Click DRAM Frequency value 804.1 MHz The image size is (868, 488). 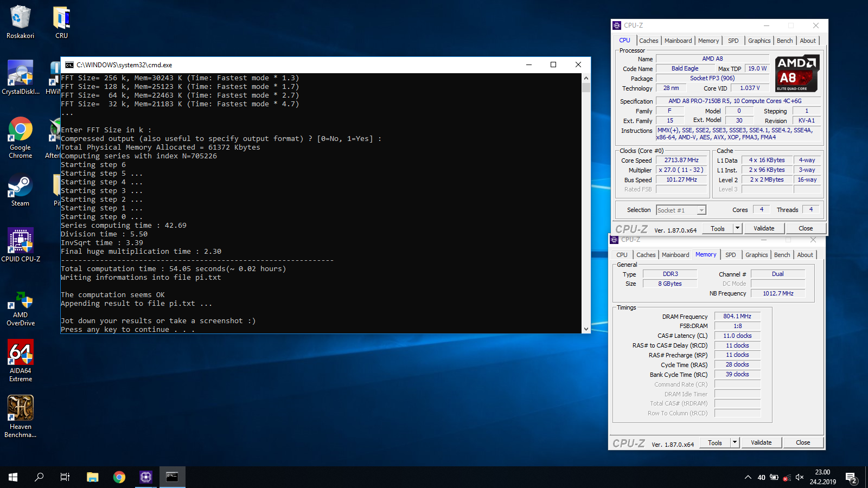click(737, 316)
